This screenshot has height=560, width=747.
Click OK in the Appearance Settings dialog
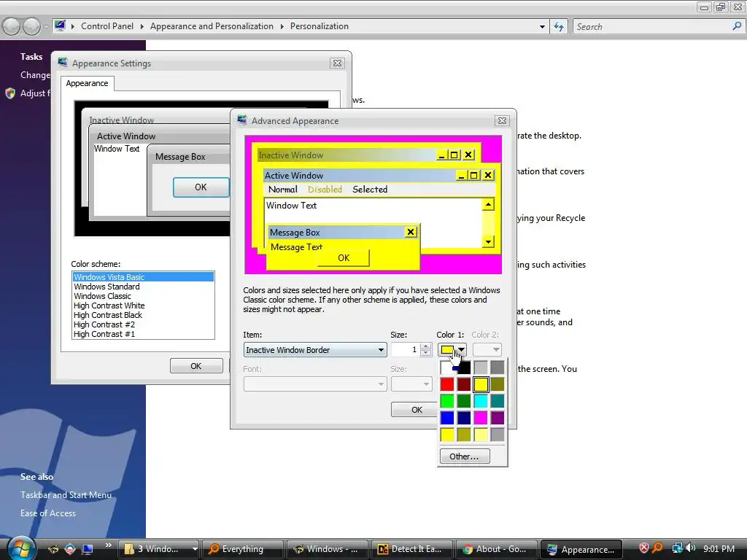tap(196, 366)
